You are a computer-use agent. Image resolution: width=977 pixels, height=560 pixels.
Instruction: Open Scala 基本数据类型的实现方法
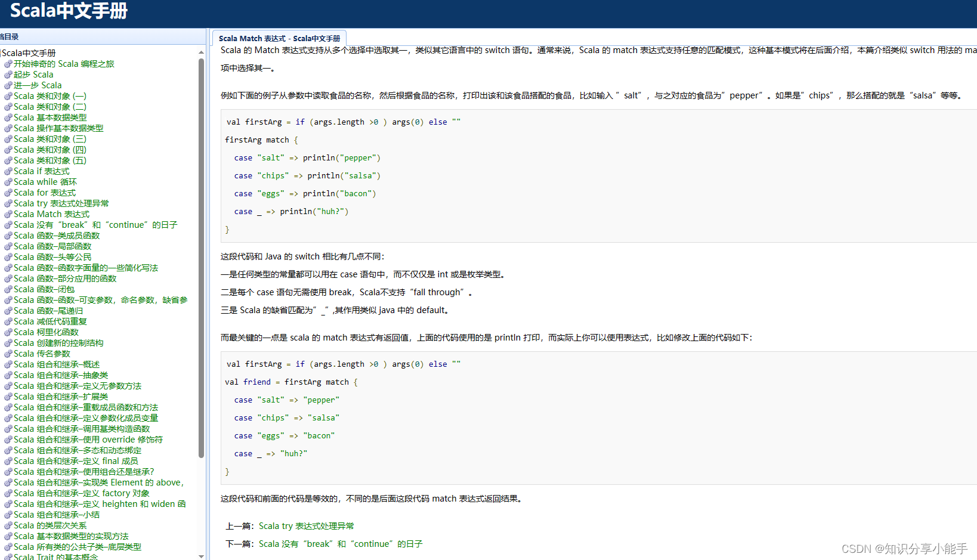(x=71, y=536)
